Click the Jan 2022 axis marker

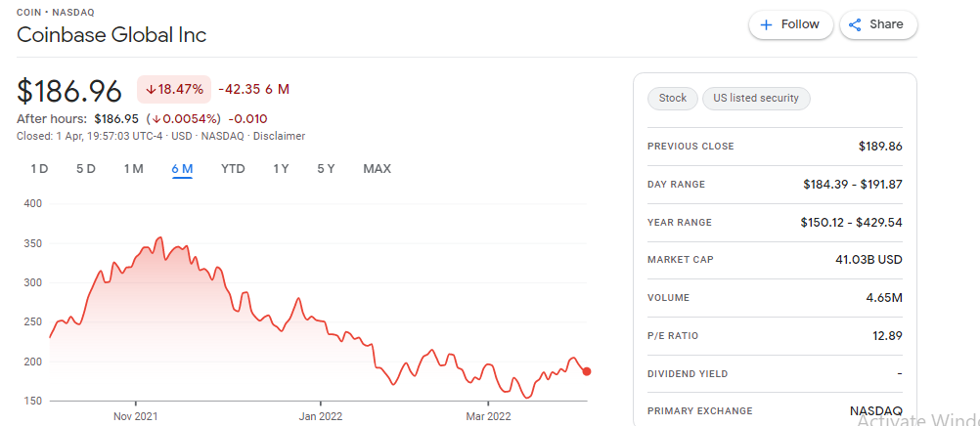pos(320,415)
